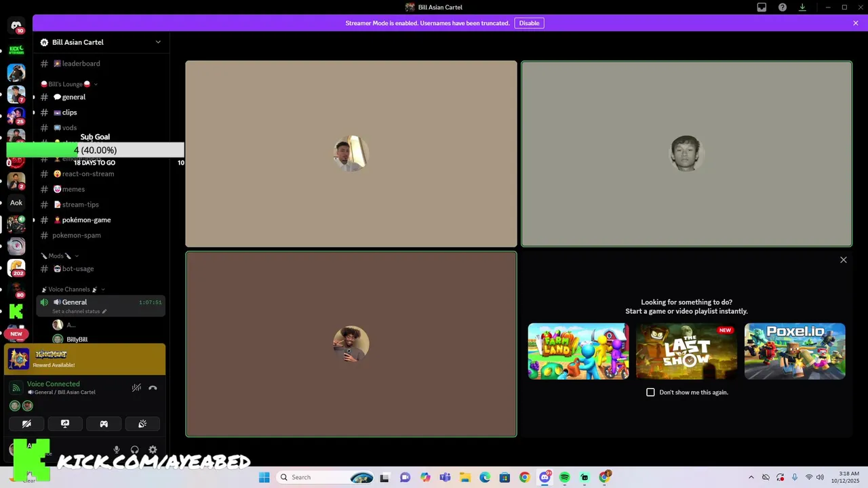Open the pokémon-game channel
Viewport: 868px width, 488px height.
pos(101,220)
